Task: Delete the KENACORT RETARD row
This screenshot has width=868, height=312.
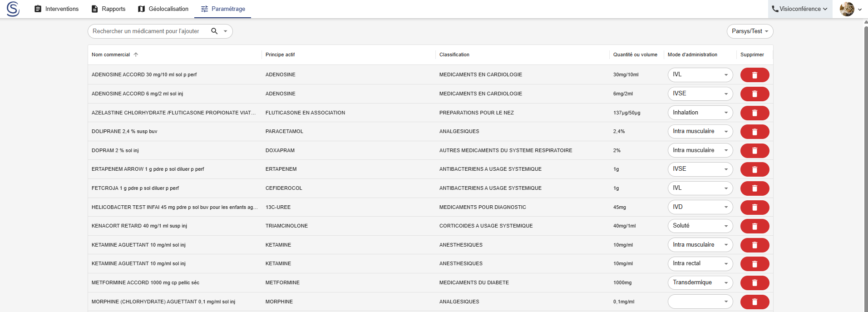Action: pyautogui.click(x=755, y=226)
